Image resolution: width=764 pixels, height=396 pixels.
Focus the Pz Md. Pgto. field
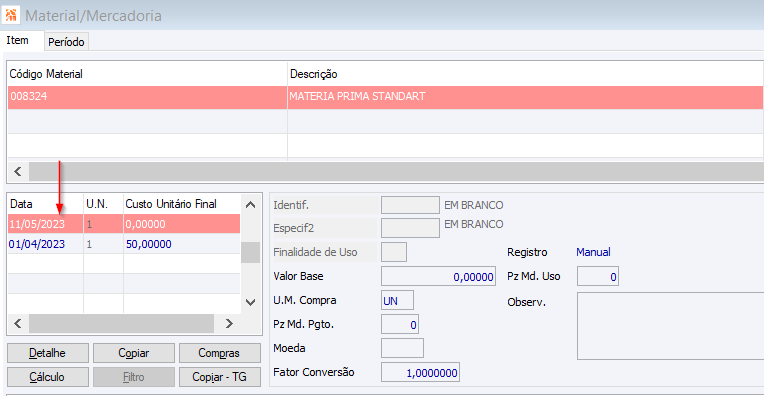(x=400, y=324)
